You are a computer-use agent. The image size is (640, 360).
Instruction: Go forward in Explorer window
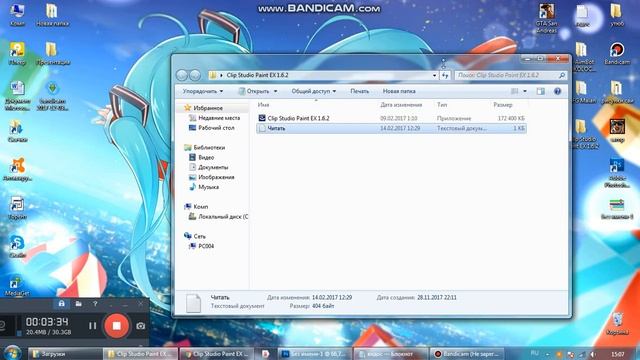(195, 75)
